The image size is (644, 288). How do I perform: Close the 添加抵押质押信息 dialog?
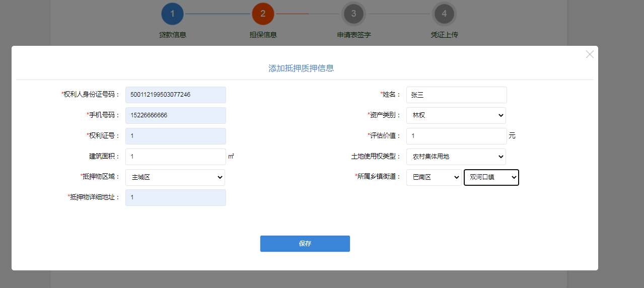click(590, 54)
